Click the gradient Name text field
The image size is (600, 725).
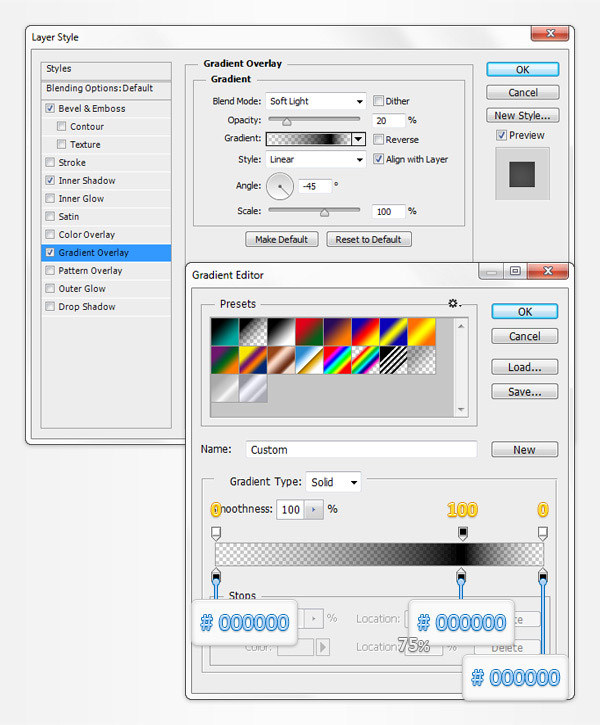pyautogui.click(x=360, y=450)
